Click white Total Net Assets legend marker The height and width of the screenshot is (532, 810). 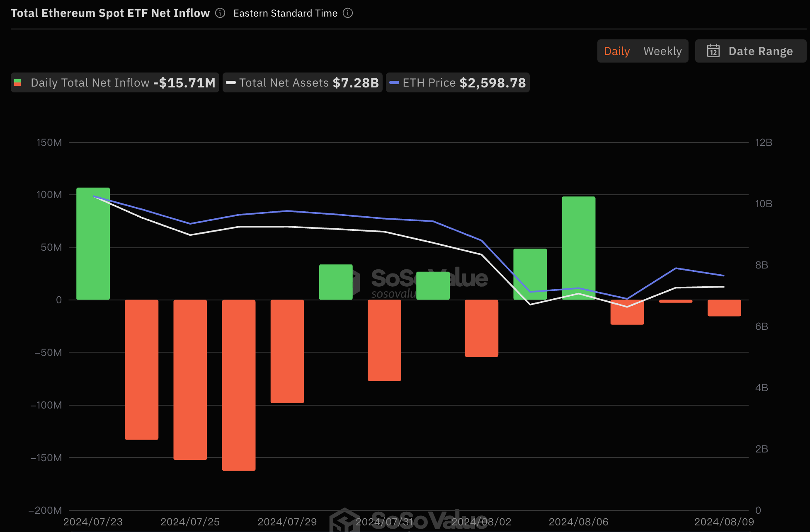click(x=231, y=82)
